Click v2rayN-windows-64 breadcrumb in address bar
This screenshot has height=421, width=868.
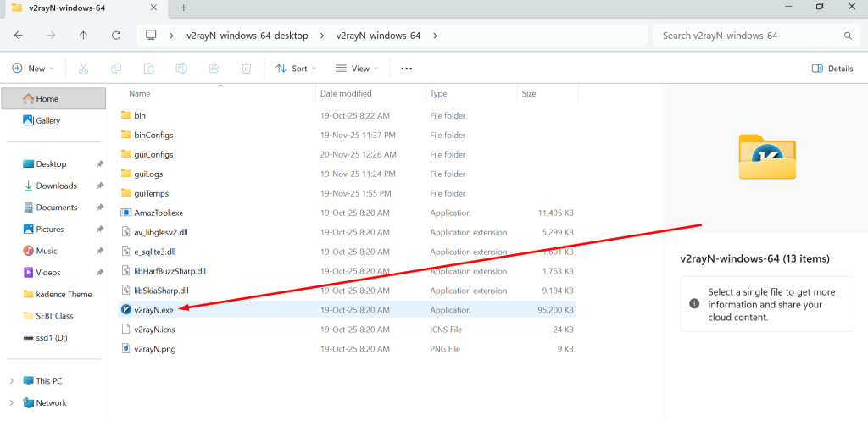[379, 36]
